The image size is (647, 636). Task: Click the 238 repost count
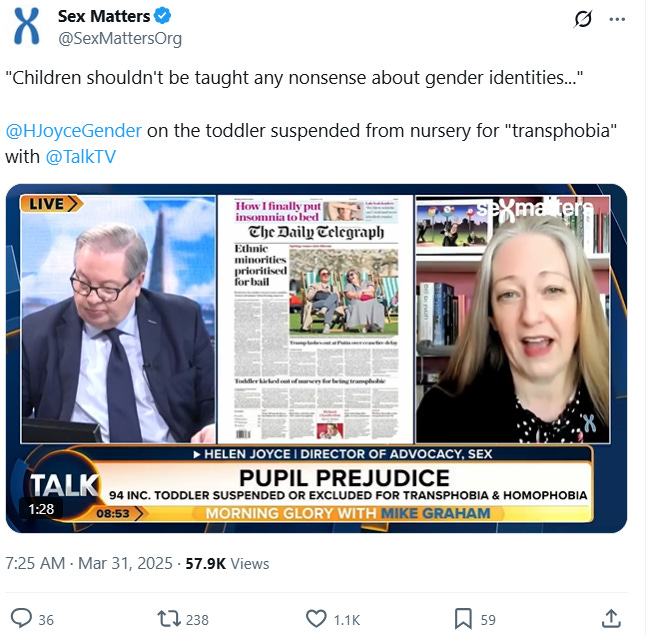point(197,620)
